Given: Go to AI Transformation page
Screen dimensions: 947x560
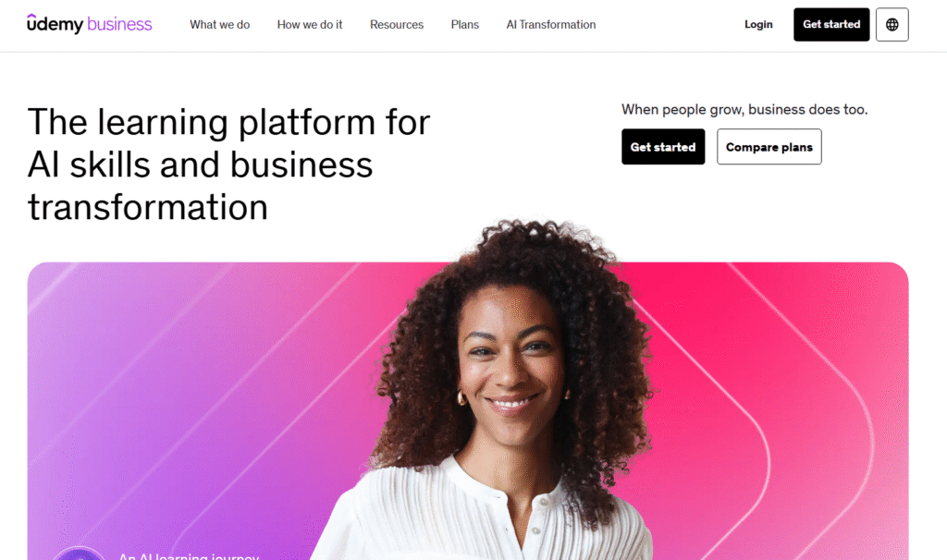Looking at the screenshot, I should (x=551, y=25).
